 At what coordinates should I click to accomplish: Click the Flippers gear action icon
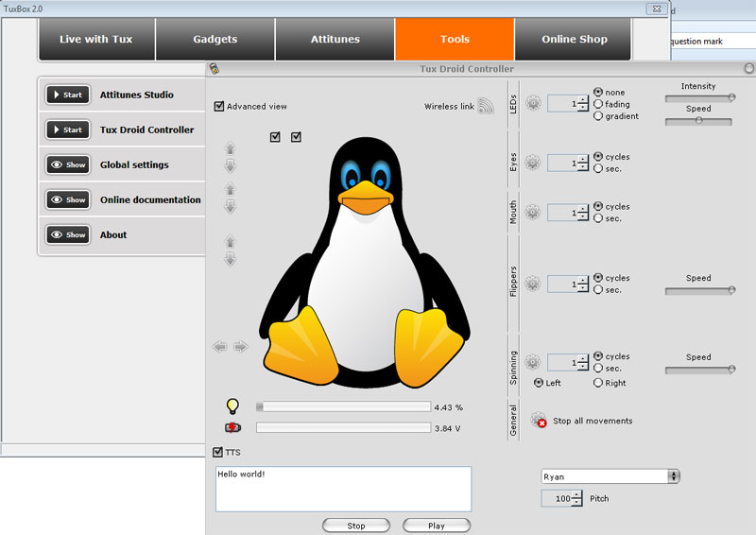point(533,284)
